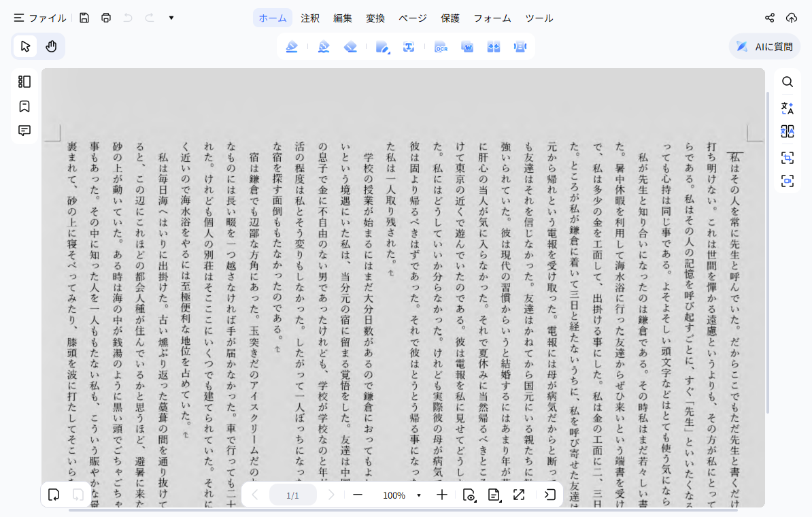Collapse the bottom toolbar with arrow icon

(550, 495)
